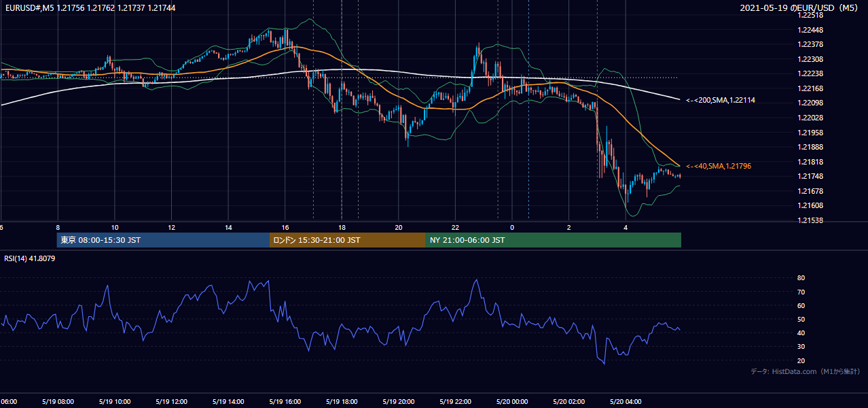Click the 5/19 08:00 date label
The height and width of the screenshot is (408, 868).
(58, 401)
